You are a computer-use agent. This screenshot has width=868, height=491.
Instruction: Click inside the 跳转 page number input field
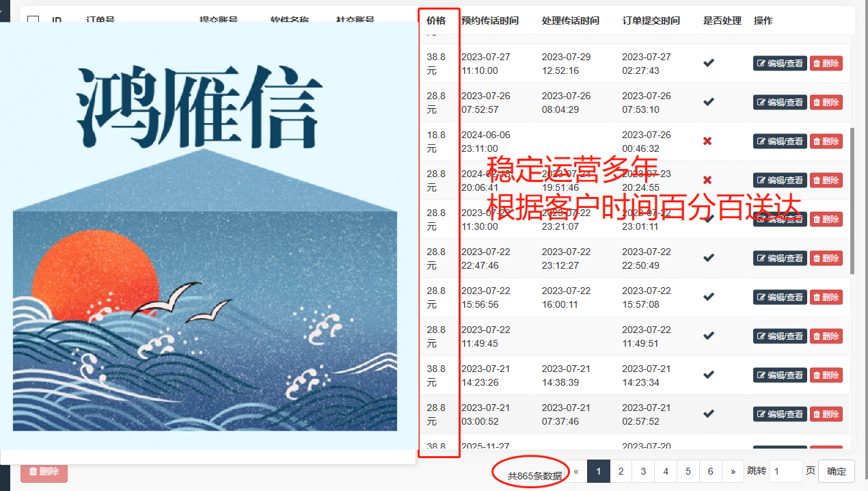tap(785, 471)
